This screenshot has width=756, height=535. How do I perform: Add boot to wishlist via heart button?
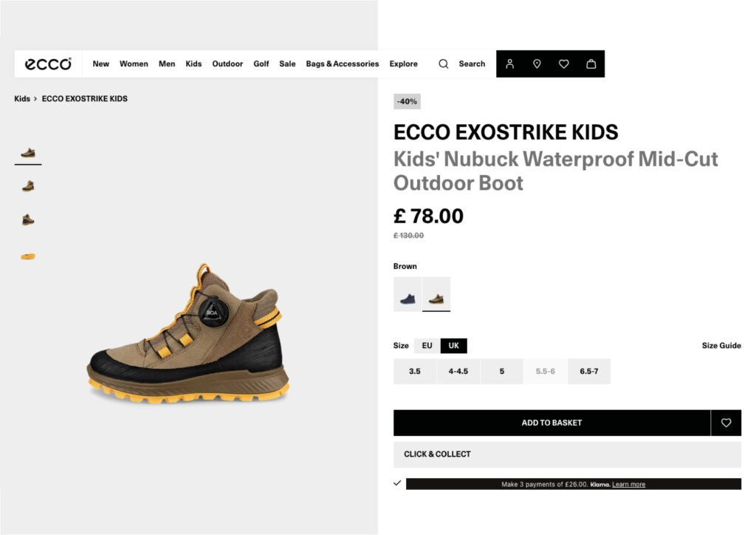point(726,423)
